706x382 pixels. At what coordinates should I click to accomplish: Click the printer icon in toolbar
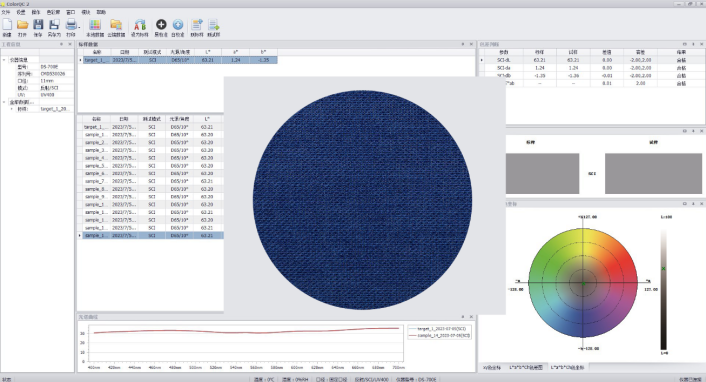[71, 25]
